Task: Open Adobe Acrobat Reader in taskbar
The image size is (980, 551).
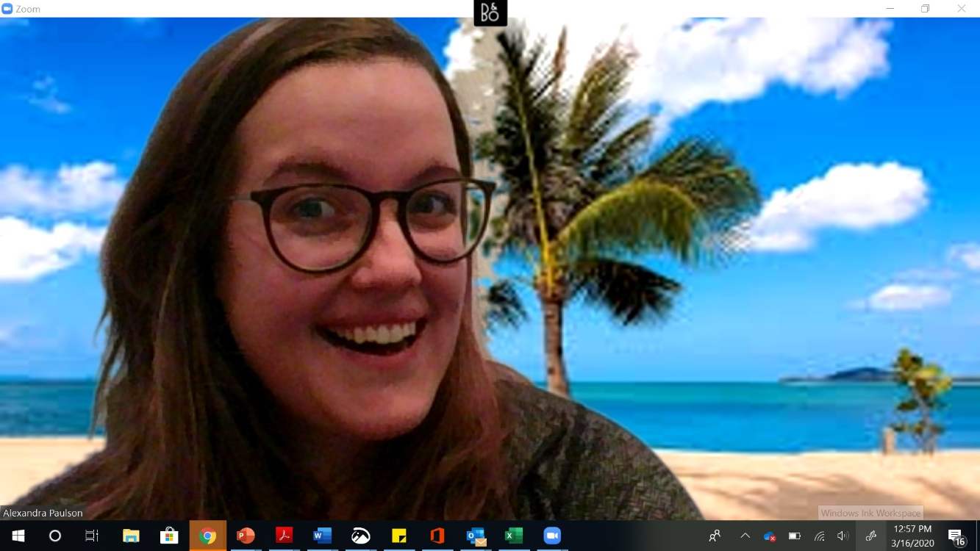Action: pyautogui.click(x=284, y=536)
